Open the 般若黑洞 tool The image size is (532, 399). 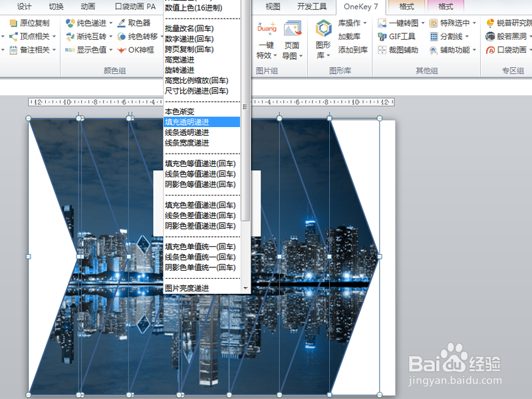click(x=508, y=37)
